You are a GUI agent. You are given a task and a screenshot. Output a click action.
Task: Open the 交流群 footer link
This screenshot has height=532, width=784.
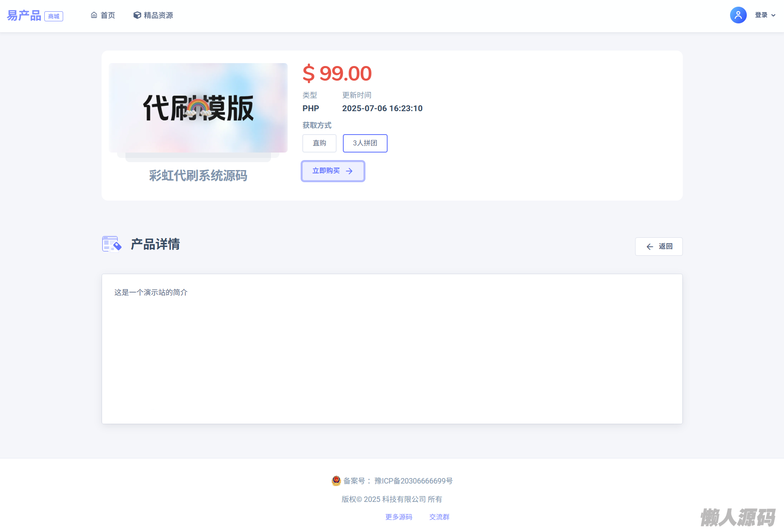pyautogui.click(x=439, y=517)
